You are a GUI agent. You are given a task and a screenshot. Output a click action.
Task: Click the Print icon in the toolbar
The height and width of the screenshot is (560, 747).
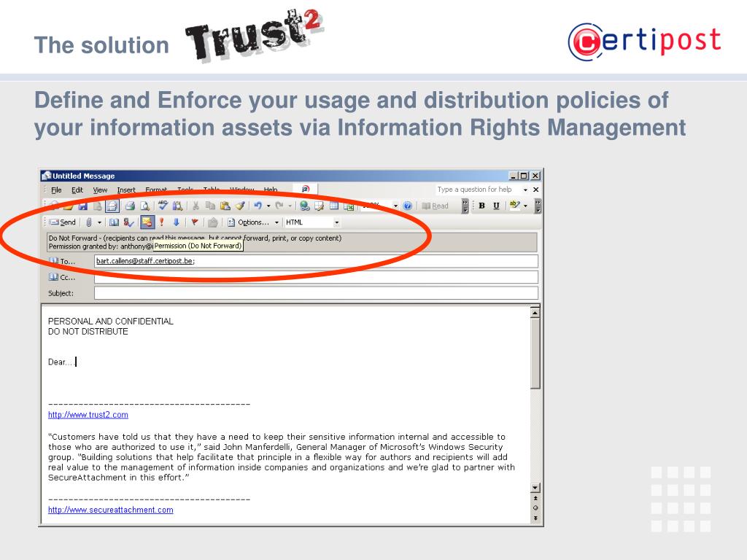pos(129,206)
